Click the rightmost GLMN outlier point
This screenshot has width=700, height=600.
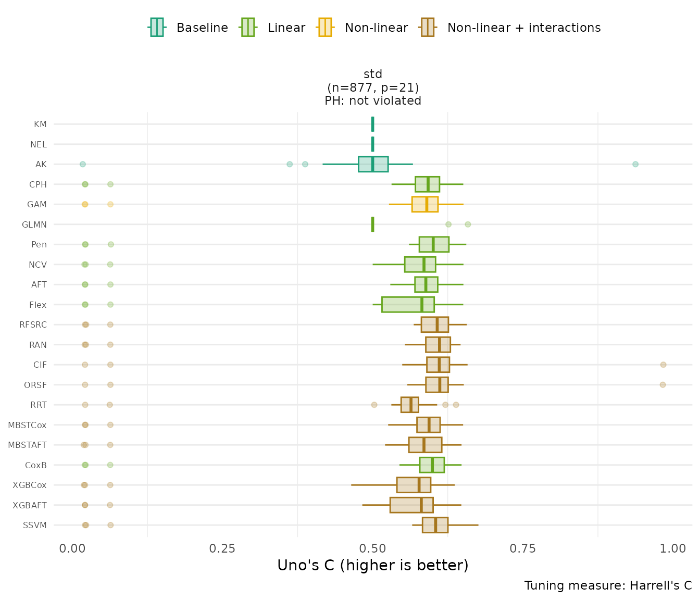468,224
